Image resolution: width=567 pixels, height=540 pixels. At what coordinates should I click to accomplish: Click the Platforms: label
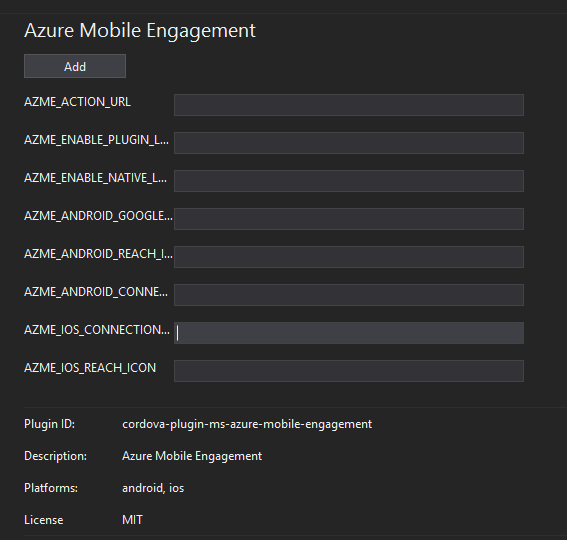pos(51,488)
